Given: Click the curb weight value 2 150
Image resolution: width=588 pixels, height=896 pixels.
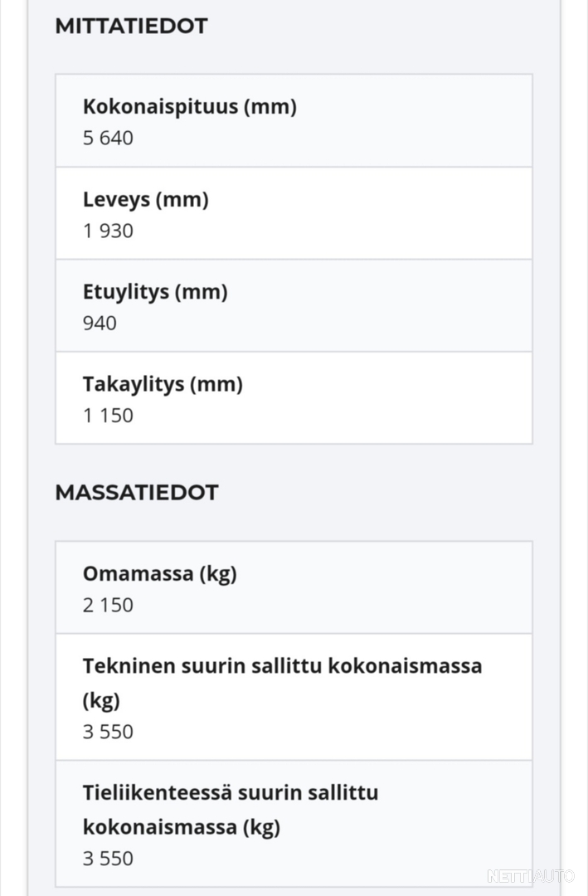Looking at the screenshot, I should (108, 605).
